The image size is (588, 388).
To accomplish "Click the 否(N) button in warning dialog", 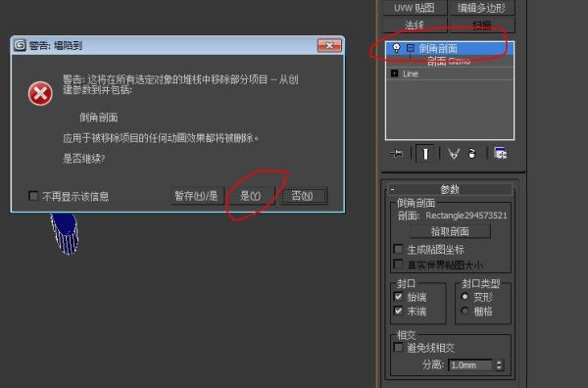I will [x=304, y=196].
